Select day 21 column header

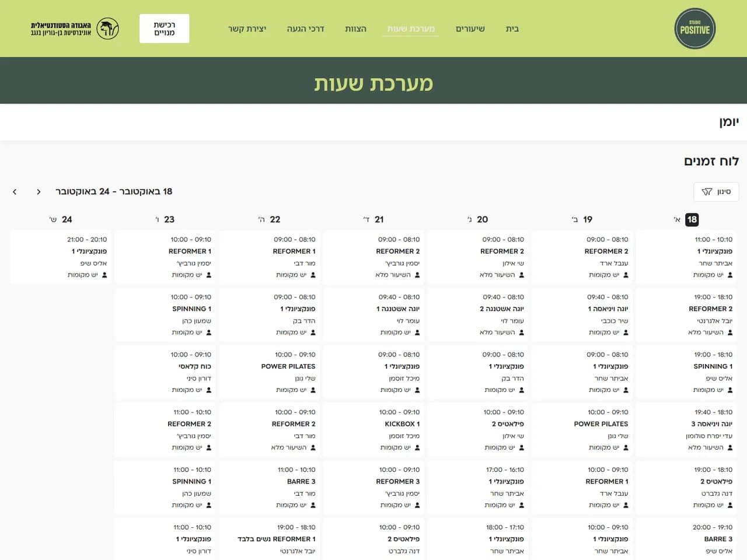[x=373, y=219]
